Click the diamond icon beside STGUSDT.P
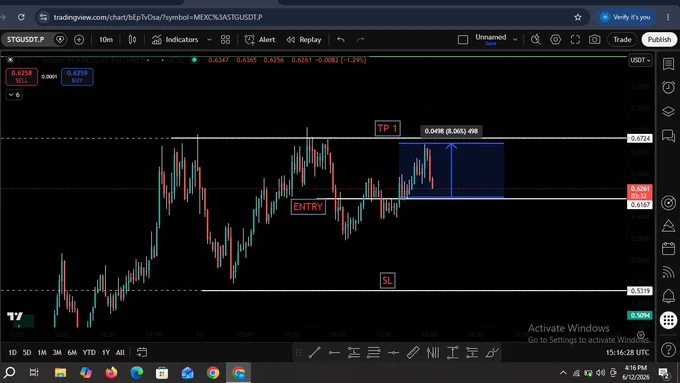The image size is (680, 383). pos(60,39)
